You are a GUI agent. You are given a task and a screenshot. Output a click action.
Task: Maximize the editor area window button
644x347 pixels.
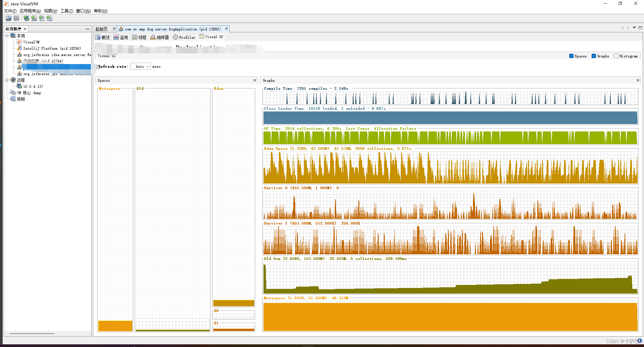pos(640,28)
